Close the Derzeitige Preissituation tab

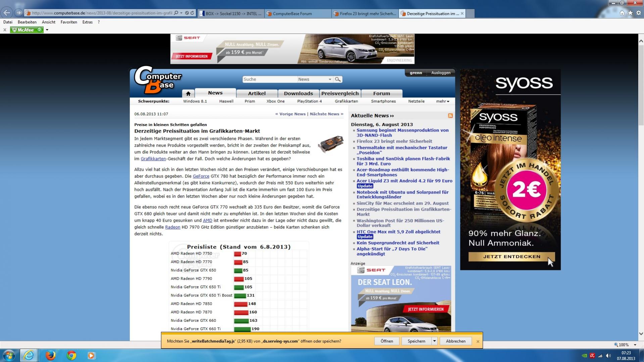(x=462, y=13)
